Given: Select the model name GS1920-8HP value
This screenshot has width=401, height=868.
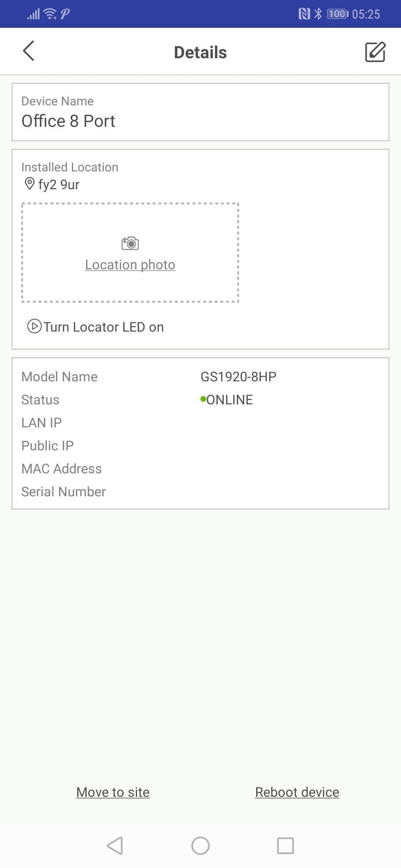Looking at the screenshot, I should point(239,377).
